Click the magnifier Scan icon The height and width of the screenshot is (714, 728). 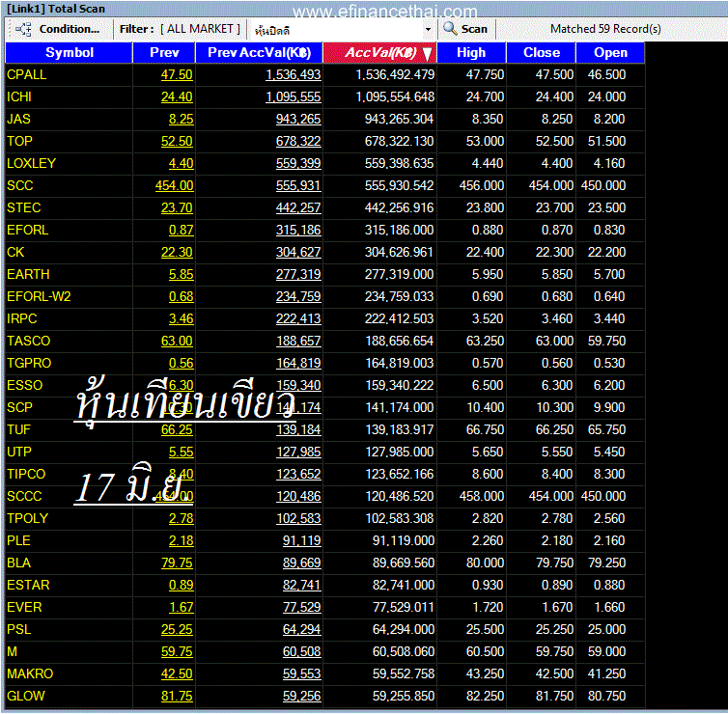[450, 28]
